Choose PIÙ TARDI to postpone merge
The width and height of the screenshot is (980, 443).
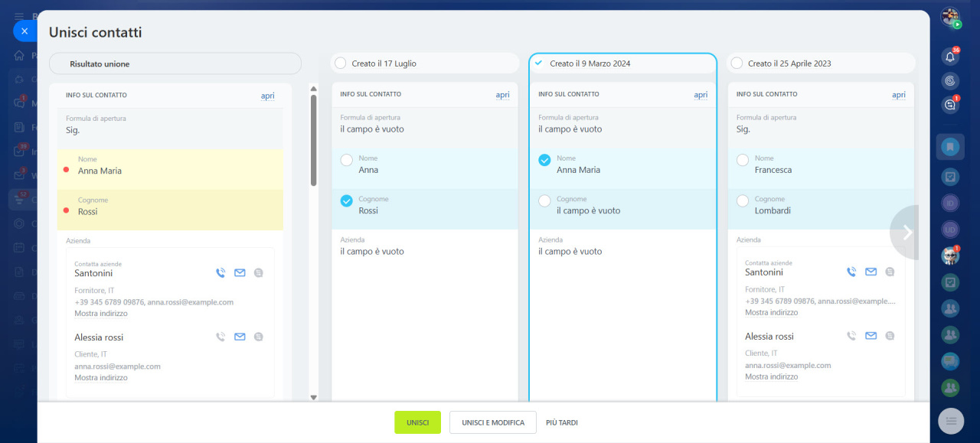[x=562, y=422]
